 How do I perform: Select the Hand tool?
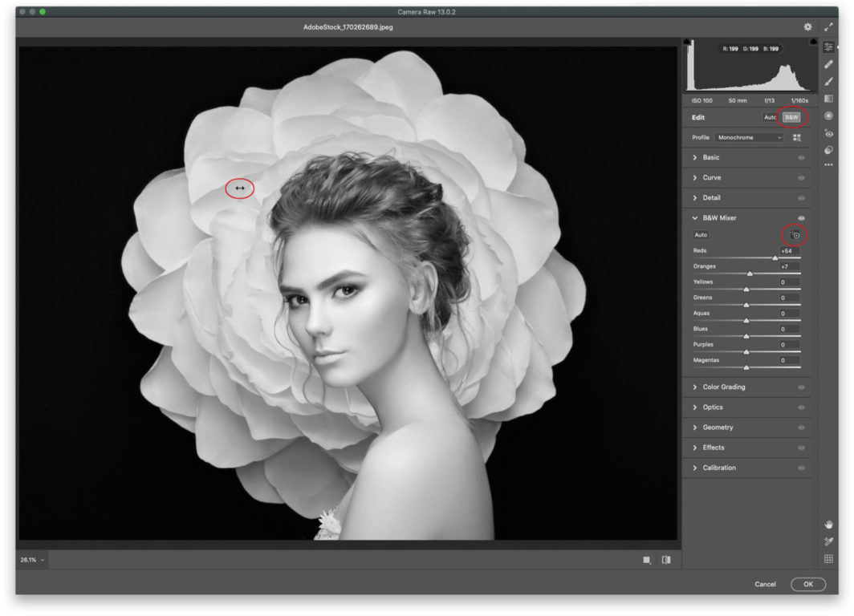pyautogui.click(x=828, y=525)
